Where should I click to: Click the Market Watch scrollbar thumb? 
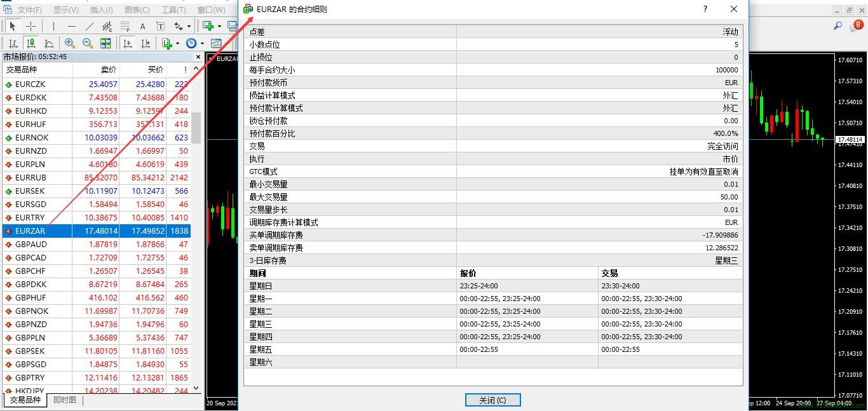[196, 128]
